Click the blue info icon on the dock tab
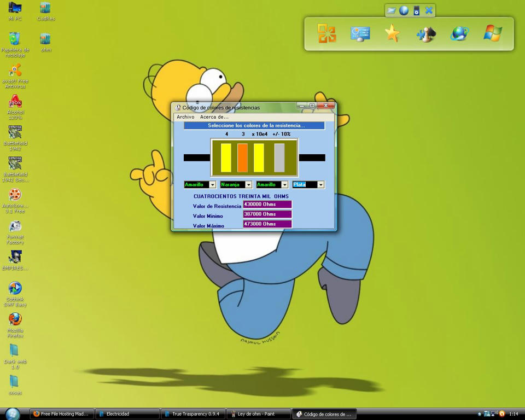Viewport: 525px width, 420px height. (x=404, y=11)
